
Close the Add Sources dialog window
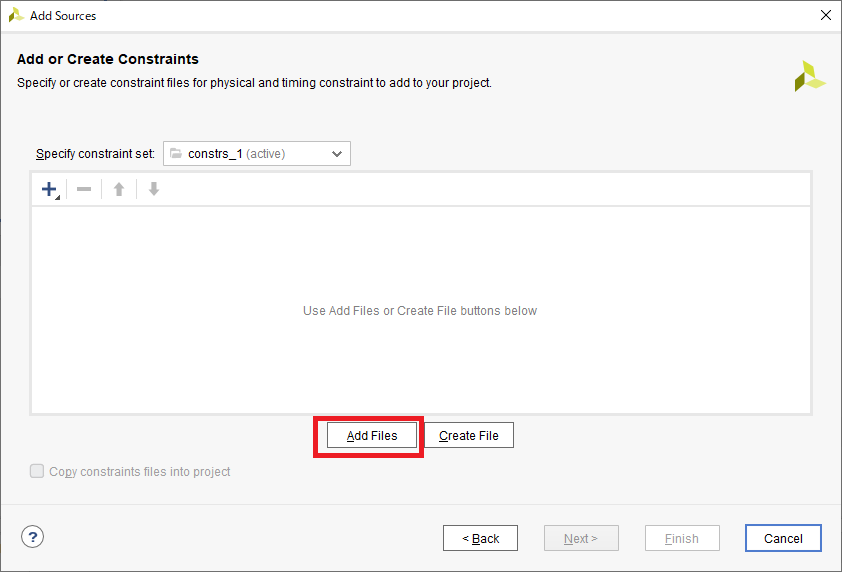(825, 15)
